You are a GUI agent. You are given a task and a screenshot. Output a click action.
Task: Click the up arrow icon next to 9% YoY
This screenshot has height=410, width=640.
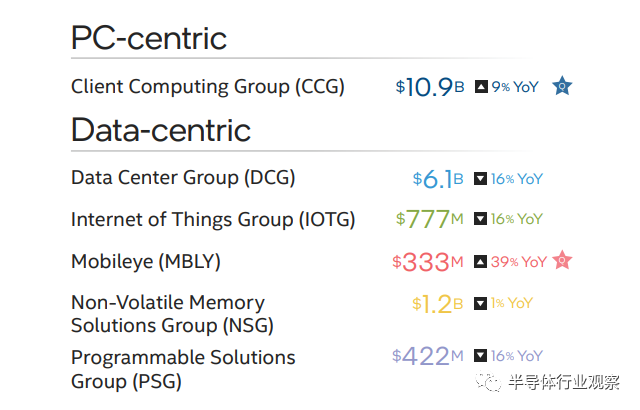(x=480, y=87)
